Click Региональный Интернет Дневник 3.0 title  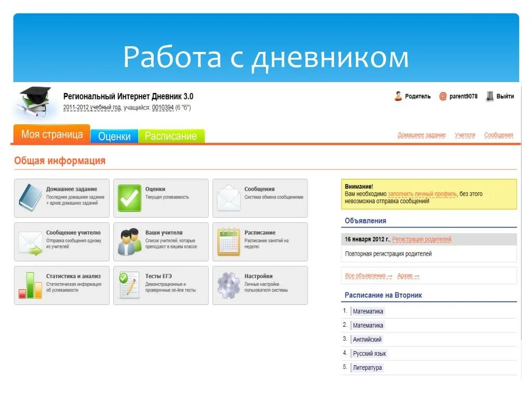click(128, 96)
